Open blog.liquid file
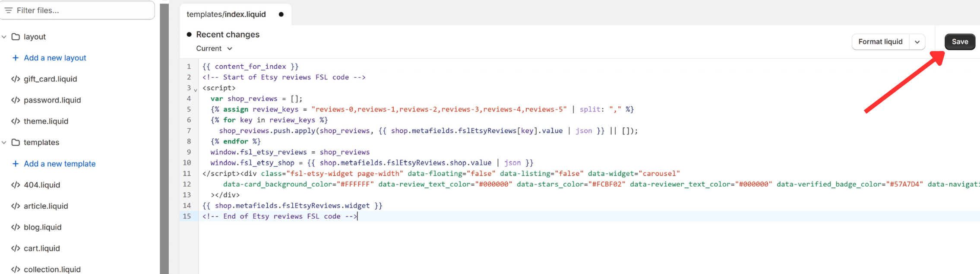The height and width of the screenshot is (274, 980). click(42, 227)
